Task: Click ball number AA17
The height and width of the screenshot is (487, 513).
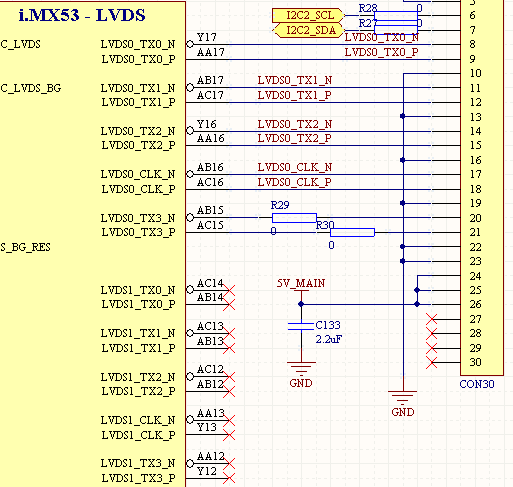Action: pos(210,52)
